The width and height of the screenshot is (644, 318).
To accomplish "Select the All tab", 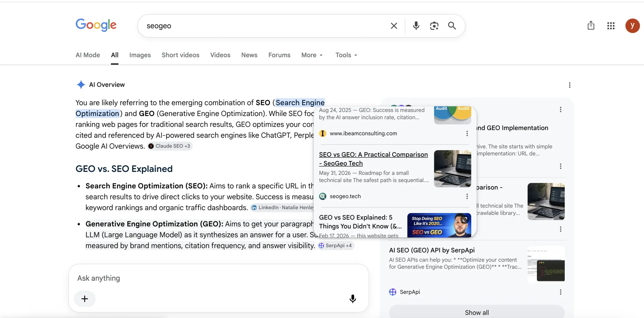I will point(115,55).
